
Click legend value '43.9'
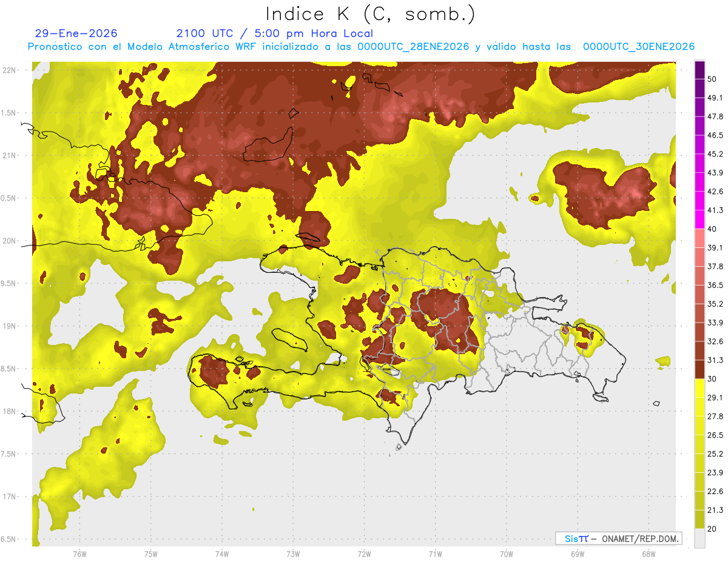[x=715, y=173]
